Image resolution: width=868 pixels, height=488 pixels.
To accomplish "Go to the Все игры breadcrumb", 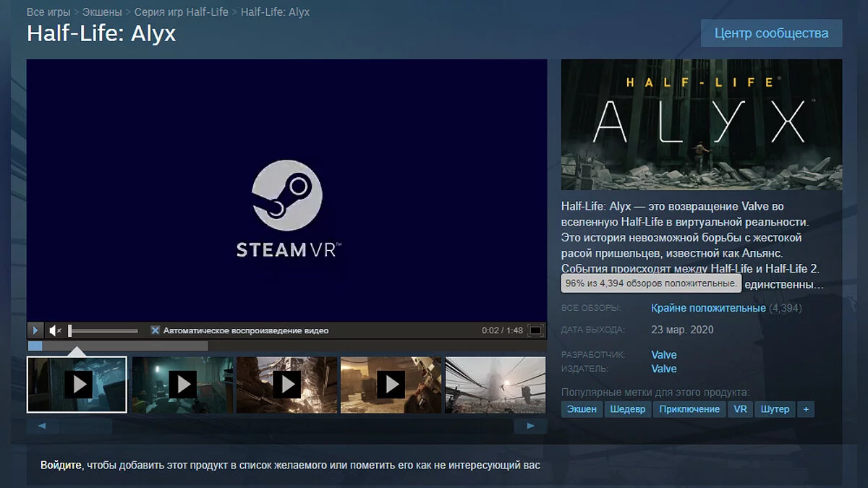I will tap(48, 12).
